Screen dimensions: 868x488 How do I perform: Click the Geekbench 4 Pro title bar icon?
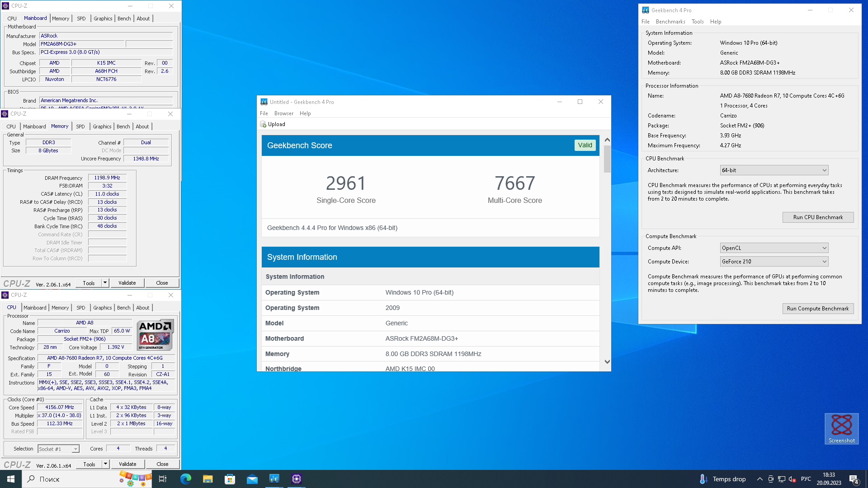point(645,10)
